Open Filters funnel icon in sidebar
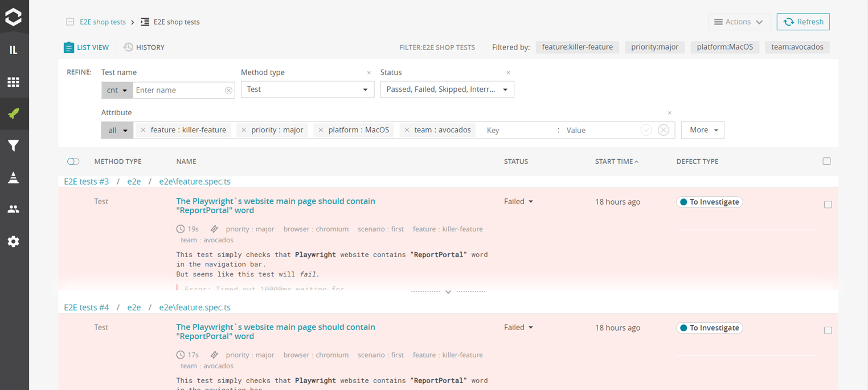Image resolution: width=868 pixels, height=390 pixels. click(x=14, y=146)
